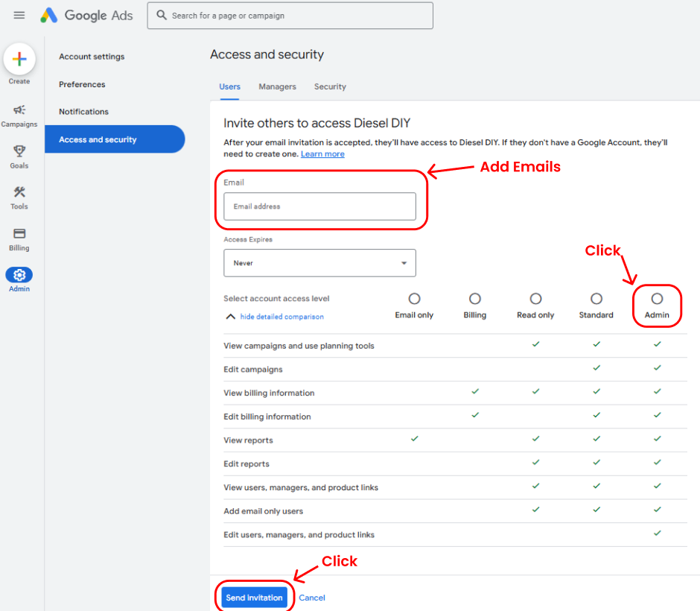The height and width of the screenshot is (611, 700).
Task: Open the hamburger main menu
Action: 19,16
